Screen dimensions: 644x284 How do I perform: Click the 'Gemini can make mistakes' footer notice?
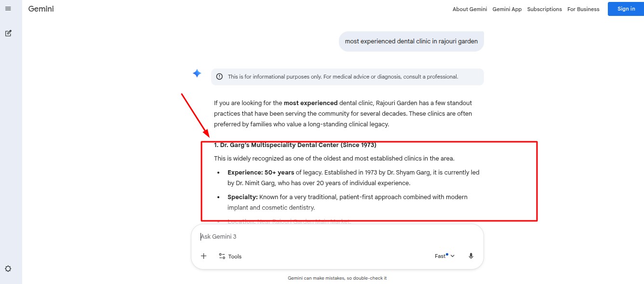tap(337, 278)
